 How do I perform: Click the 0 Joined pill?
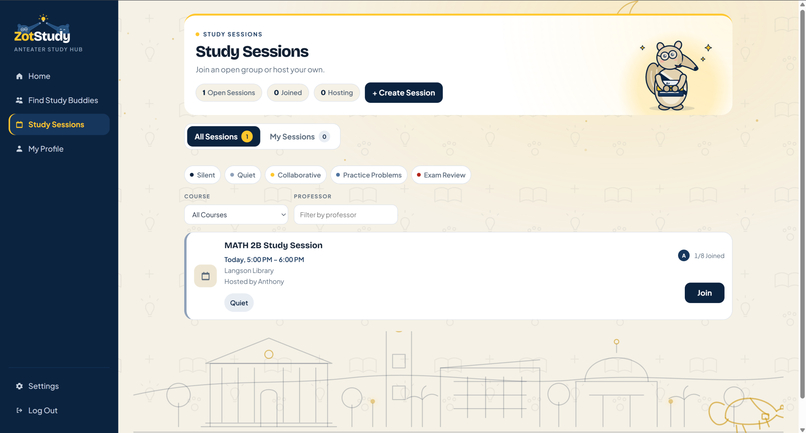point(288,93)
